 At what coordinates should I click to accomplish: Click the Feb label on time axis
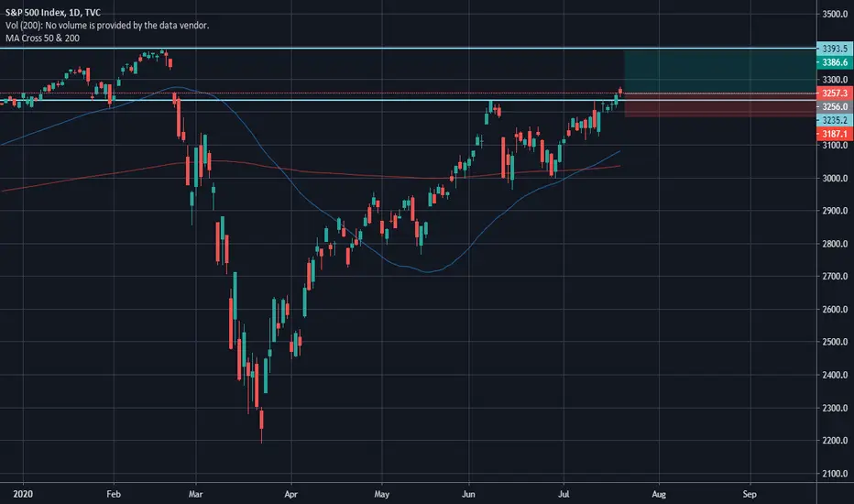pyautogui.click(x=114, y=494)
